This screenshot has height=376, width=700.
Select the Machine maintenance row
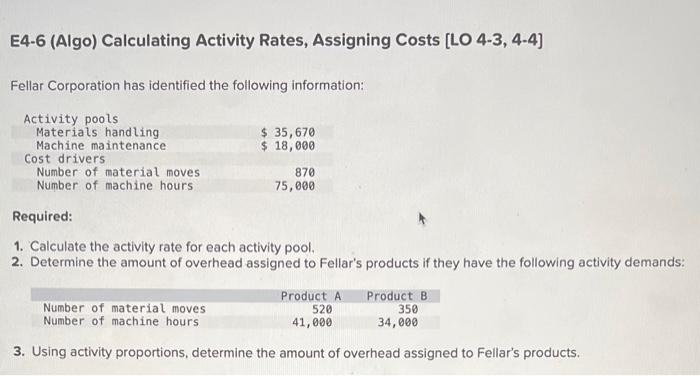pos(172,146)
